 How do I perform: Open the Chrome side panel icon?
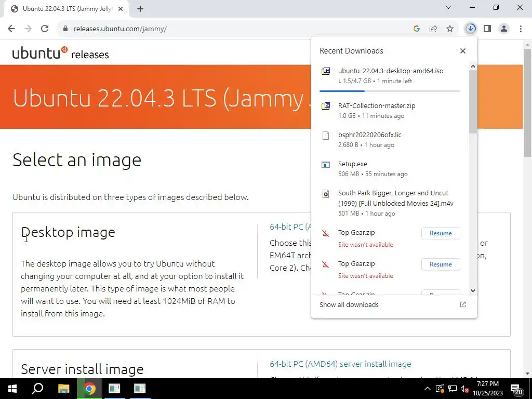[x=487, y=29]
